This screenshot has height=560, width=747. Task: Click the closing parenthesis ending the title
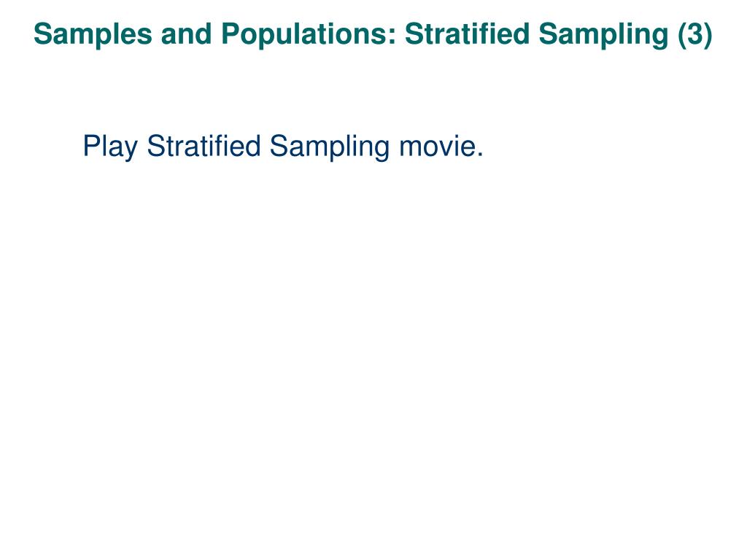pos(708,35)
